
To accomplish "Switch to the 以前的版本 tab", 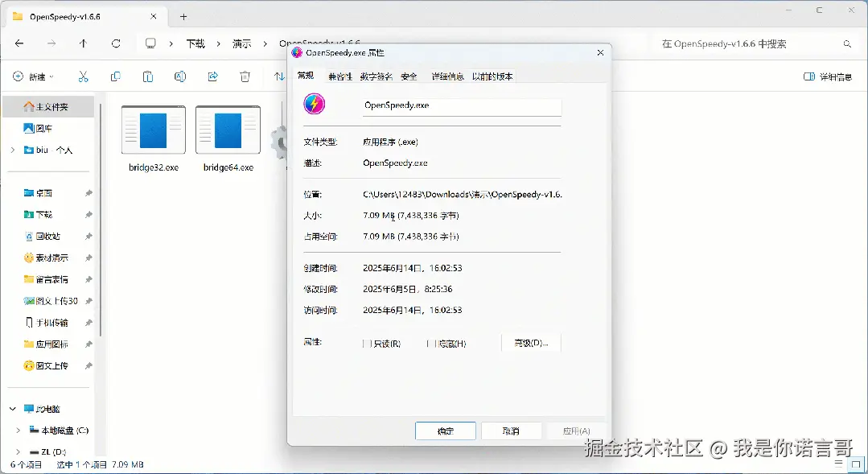I will pos(492,76).
